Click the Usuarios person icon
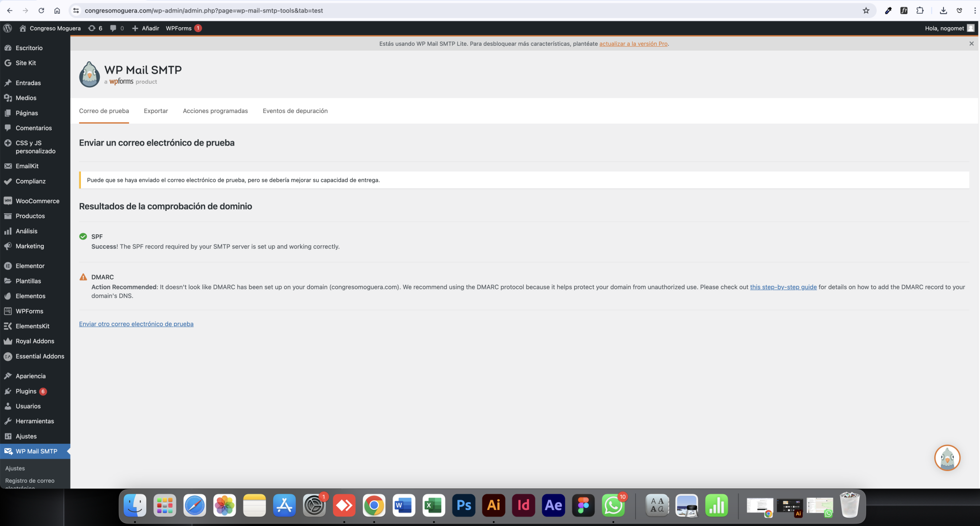This screenshot has width=980, height=526. point(8,406)
